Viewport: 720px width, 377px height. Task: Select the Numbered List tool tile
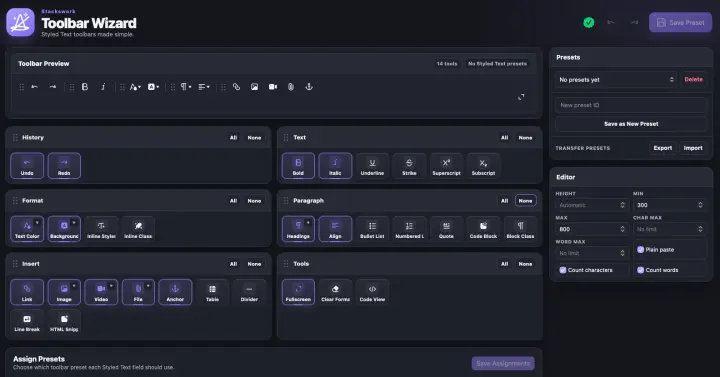pyautogui.click(x=409, y=229)
